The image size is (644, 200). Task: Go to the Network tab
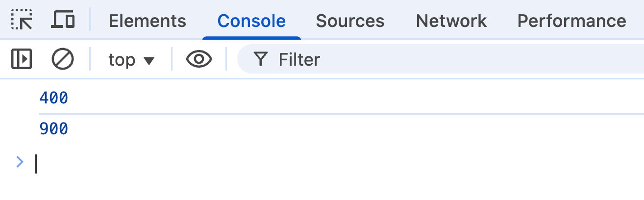click(451, 21)
